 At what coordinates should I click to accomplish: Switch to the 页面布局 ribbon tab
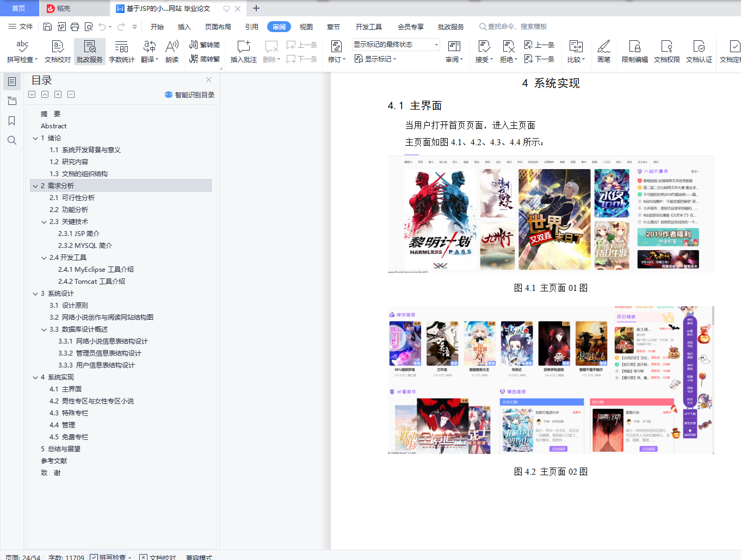click(x=218, y=27)
